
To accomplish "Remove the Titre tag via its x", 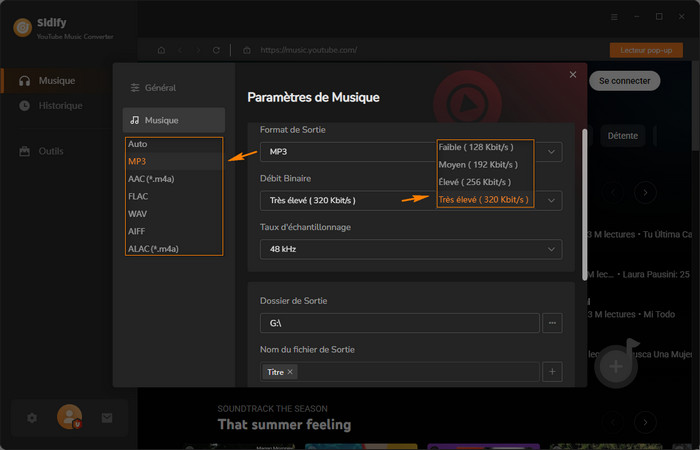I will (291, 372).
